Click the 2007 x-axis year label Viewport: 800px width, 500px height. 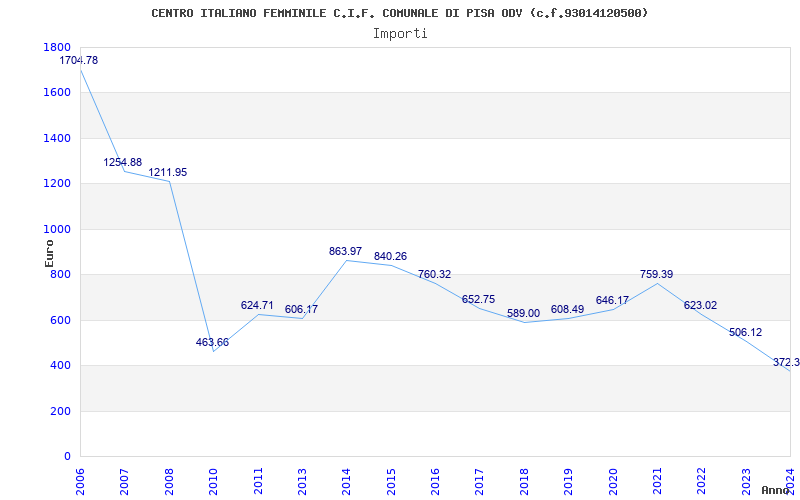[x=124, y=481]
